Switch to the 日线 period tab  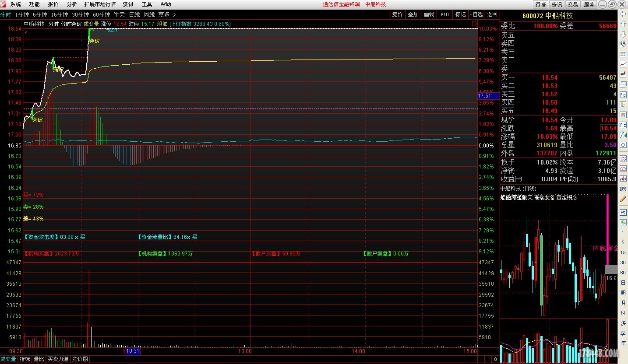(x=134, y=14)
